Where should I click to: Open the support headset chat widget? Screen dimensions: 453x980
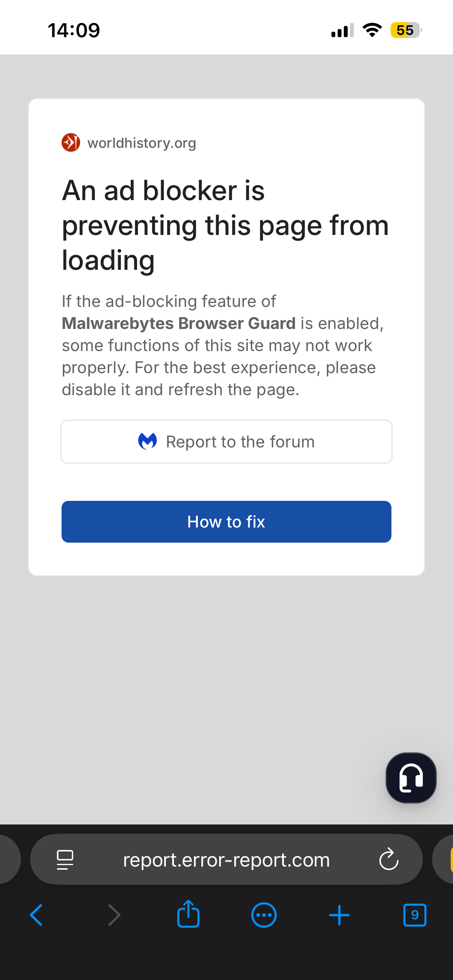pos(411,778)
